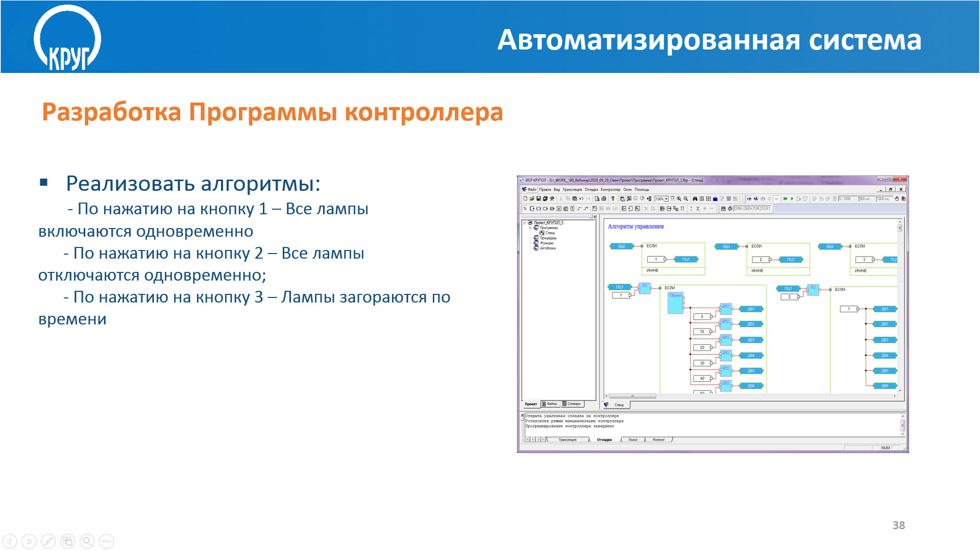
Task: Click the СРВК ОВЕН ПЛК210 field
Action: tap(752, 209)
